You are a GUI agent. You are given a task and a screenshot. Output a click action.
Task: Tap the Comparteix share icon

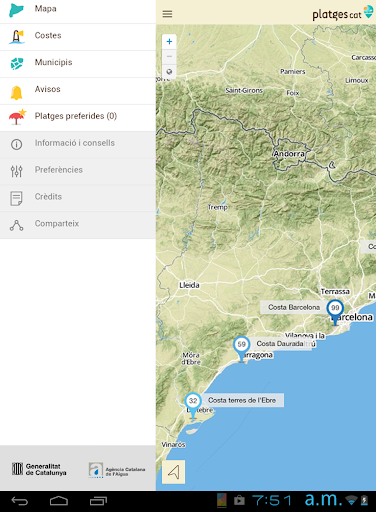[x=16, y=225]
